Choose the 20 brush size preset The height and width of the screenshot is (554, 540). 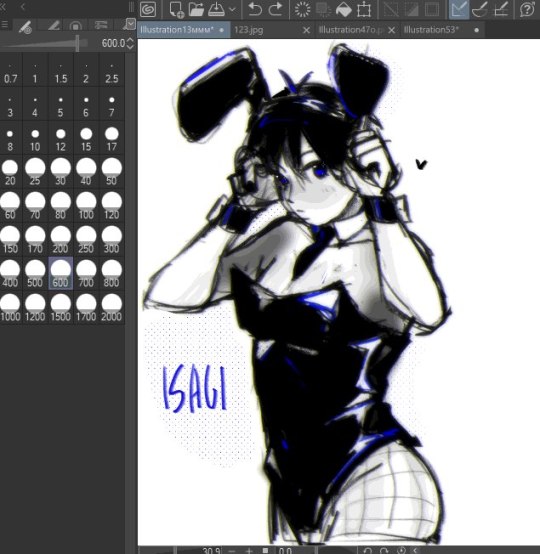click(x=10, y=172)
